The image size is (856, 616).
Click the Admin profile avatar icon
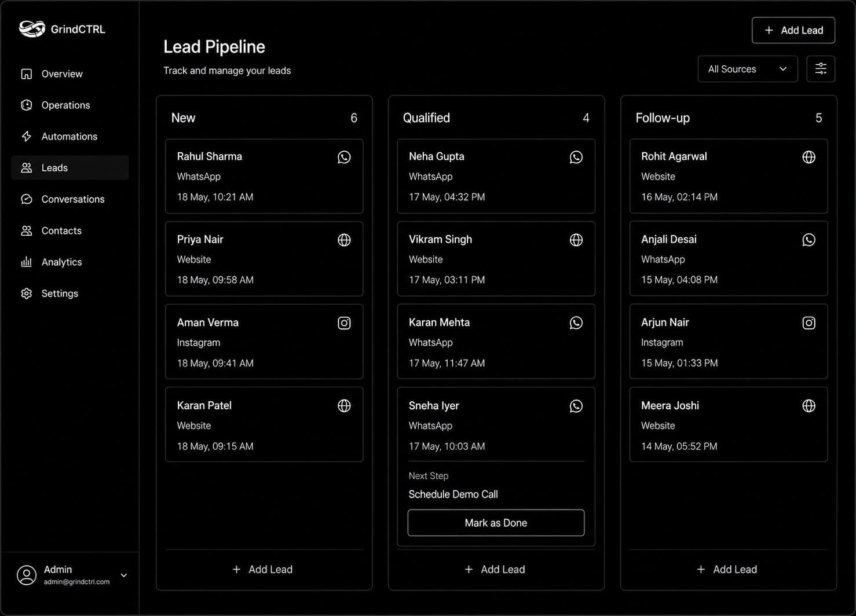point(27,575)
